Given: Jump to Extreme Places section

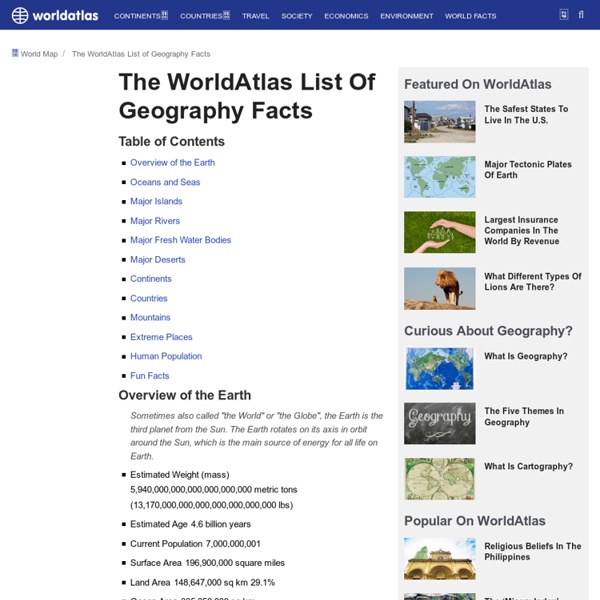Looking at the screenshot, I should [161, 337].
